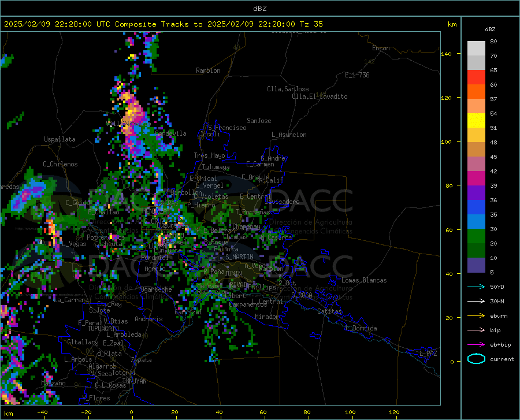Click the 'dBZ' title at top center
Image resolution: width=520 pixels, height=420 pixels.
[259, 9]
